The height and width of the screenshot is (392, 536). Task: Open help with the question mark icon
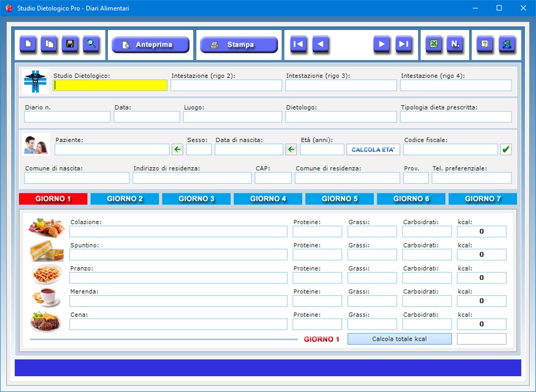(x=484, y=44)
